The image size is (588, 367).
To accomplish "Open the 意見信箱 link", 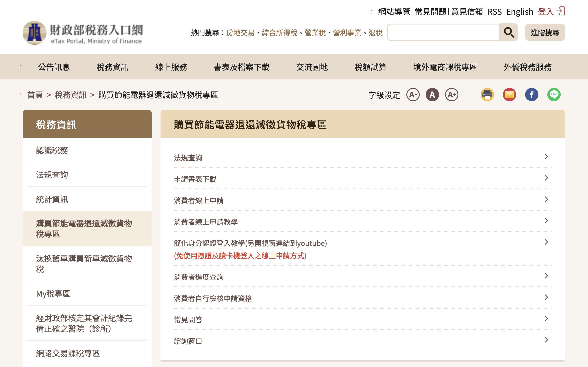I will coord(467,12).
